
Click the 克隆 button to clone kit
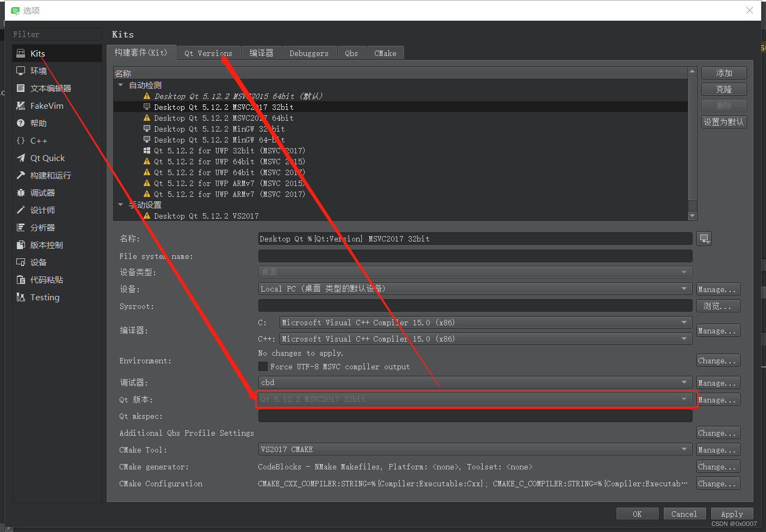[724, 89]
